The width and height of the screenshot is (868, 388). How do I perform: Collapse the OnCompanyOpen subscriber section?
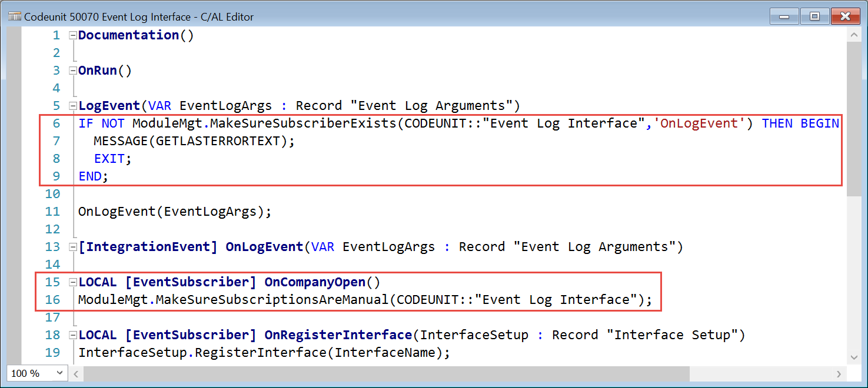(73, 282)
